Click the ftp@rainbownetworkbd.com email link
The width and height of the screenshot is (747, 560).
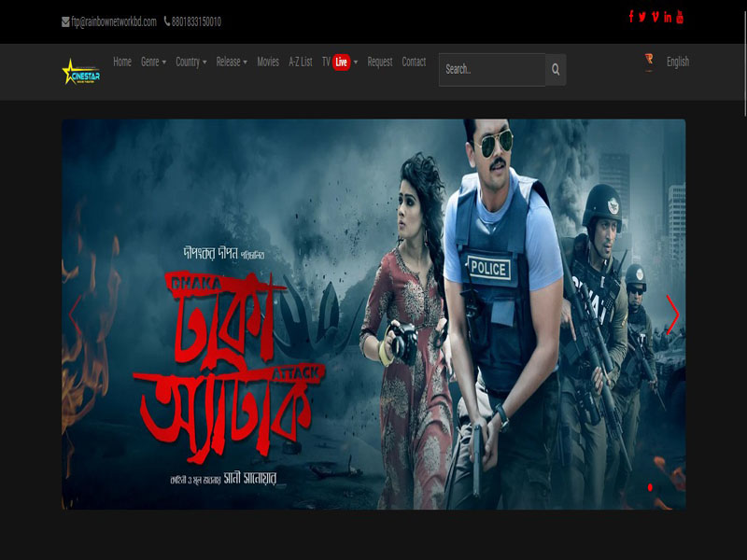[114, 21]
